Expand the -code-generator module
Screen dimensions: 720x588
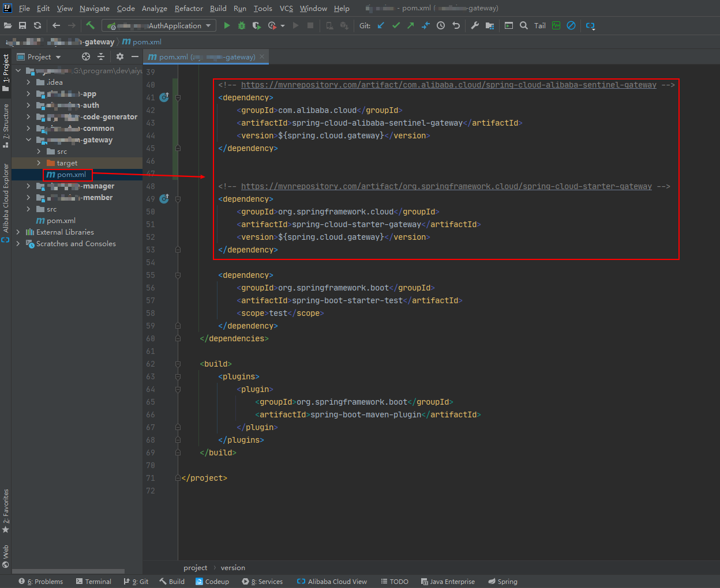coord(28,116)
